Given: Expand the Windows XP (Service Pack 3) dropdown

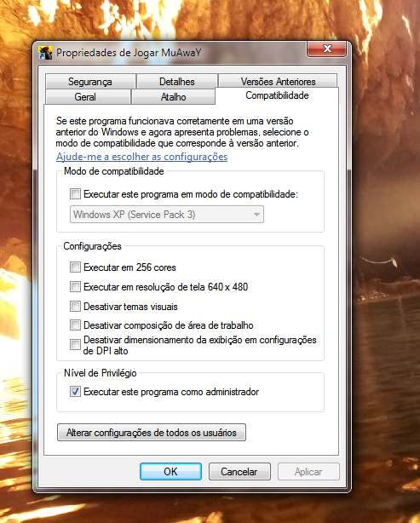Looking at the screenshot, I should pos(167,214).
